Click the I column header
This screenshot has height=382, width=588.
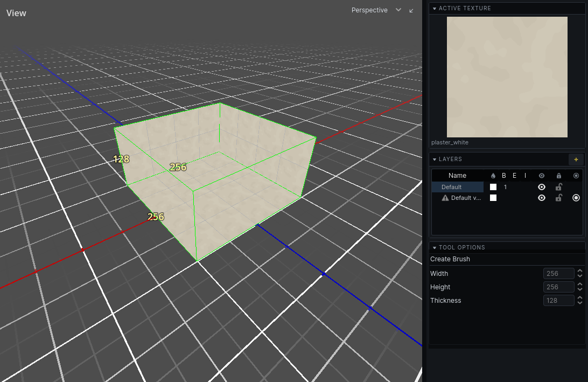point(526,176)
